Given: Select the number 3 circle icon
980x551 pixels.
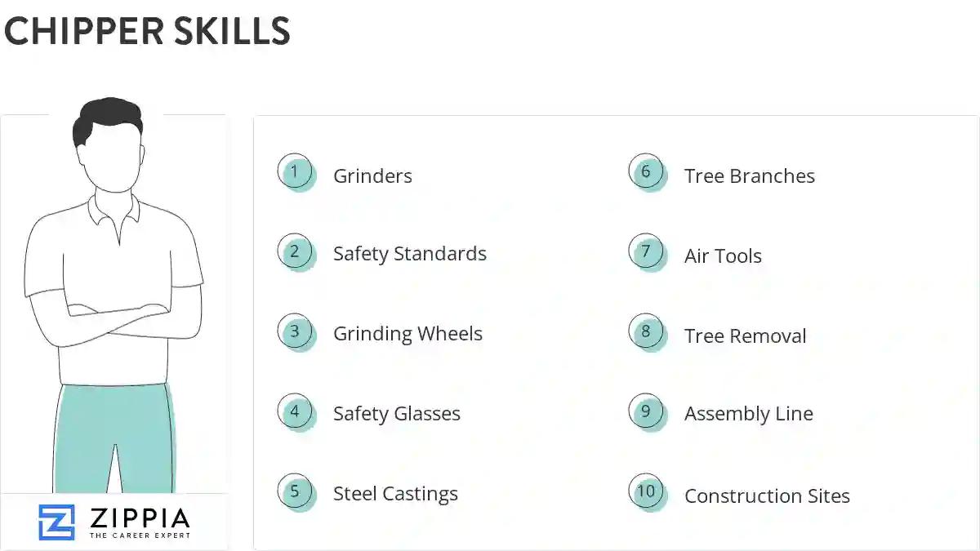Looking at the screenshot, I should pyautogui.click(x=295, y=331).
